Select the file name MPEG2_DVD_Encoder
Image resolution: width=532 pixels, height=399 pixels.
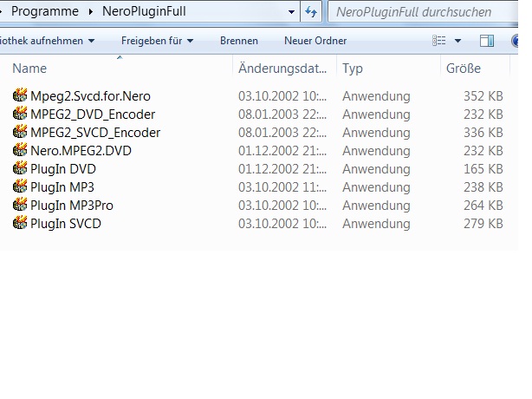93,114
